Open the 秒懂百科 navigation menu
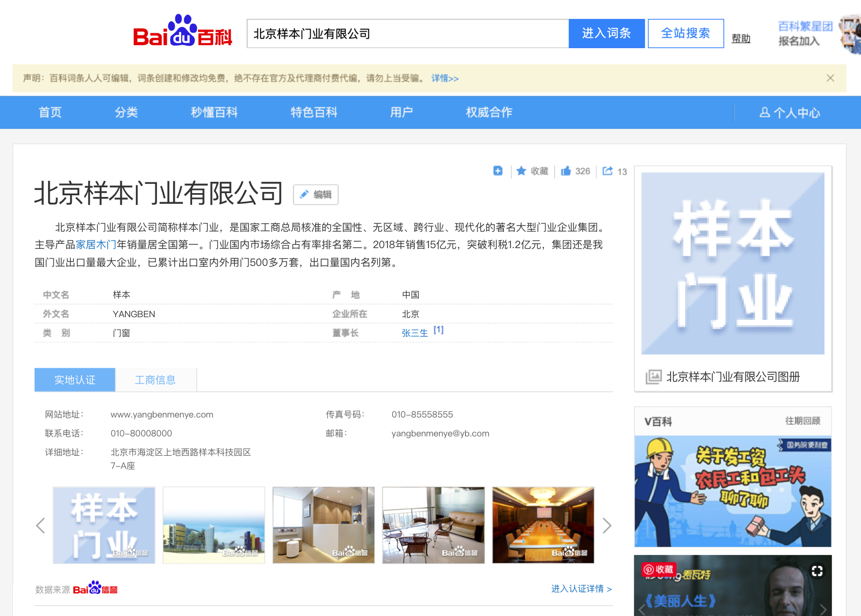Viewport: 861px width, 616px height. coord(214,112)
